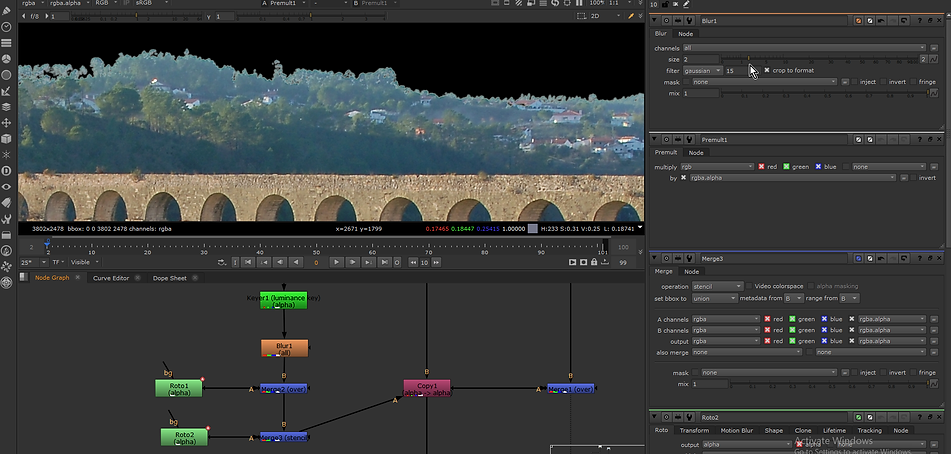951x454 pixels.
Task: Open Tracking tab in Roto2 panel
Action: click(869, 430)
